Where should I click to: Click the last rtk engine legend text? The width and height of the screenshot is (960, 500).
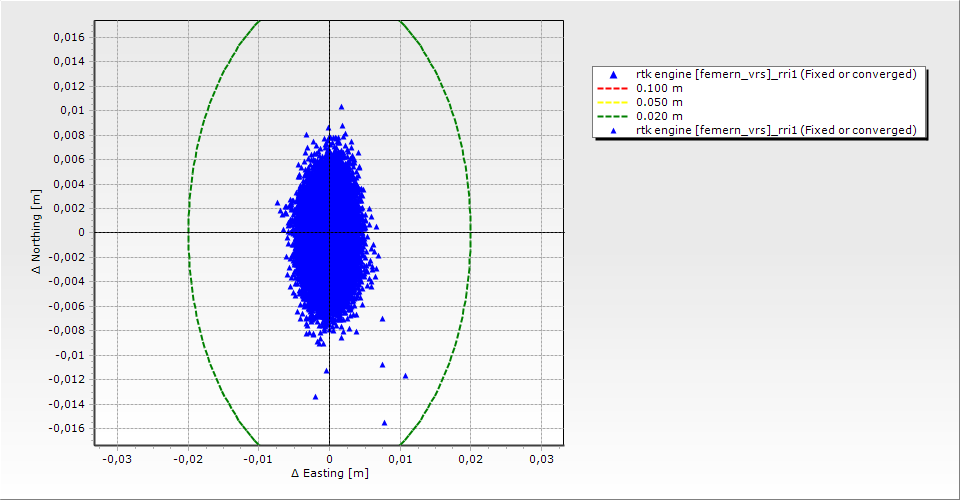776,130
